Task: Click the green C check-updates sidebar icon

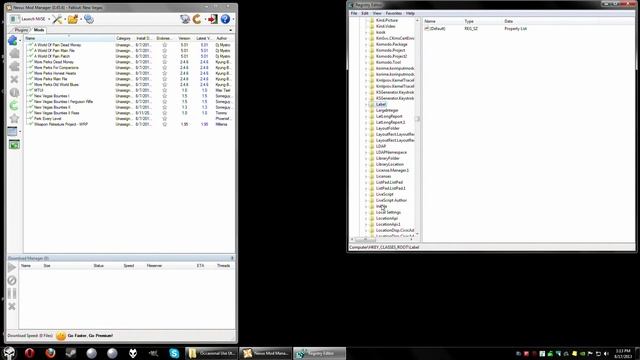Action: pos(14,105)
